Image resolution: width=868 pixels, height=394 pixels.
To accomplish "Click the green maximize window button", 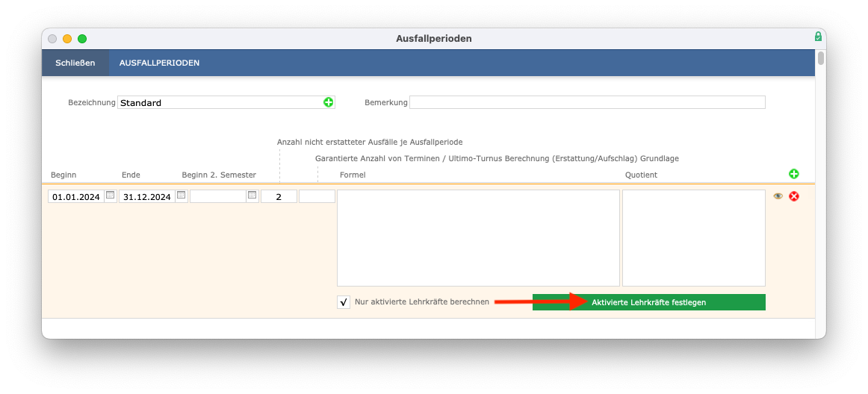I will pyautogui.click(x=82, y=39).
